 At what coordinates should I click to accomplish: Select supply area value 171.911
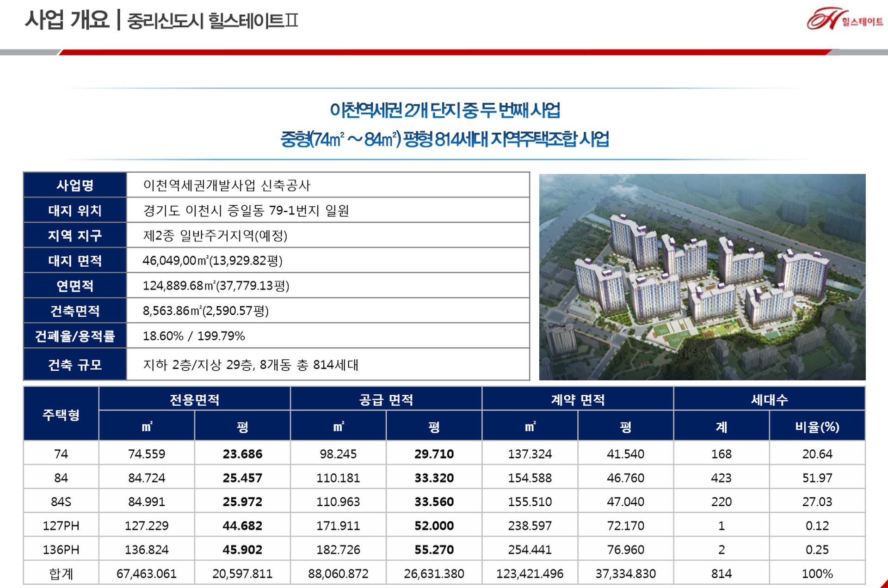point(338,526)
